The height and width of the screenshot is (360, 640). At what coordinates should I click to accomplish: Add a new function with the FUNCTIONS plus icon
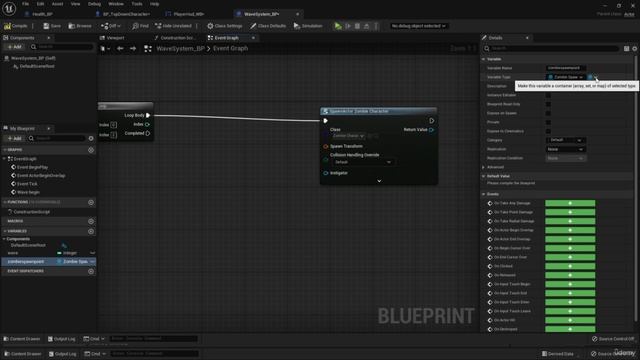[x=91, y=202]
